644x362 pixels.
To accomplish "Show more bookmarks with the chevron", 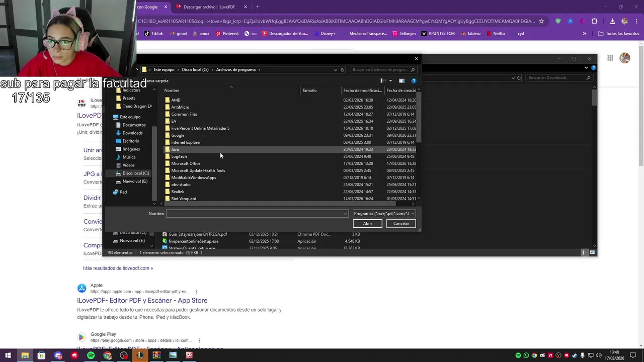I will click(584, 34).
